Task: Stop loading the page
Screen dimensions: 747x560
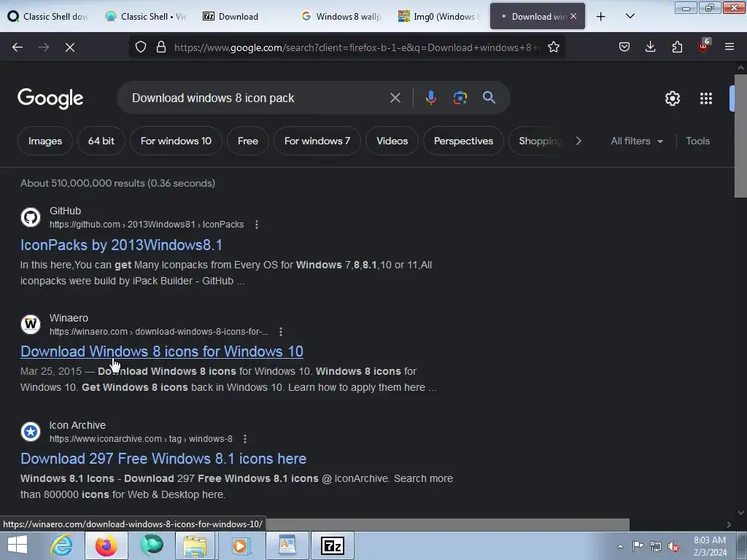Action: coord(70,47)
